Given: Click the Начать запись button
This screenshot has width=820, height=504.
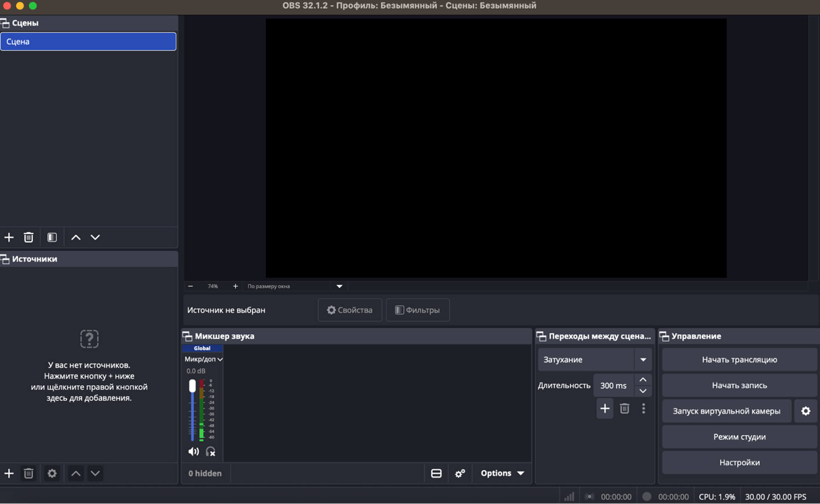Looking at the screenshot, I should click(739, 385).
